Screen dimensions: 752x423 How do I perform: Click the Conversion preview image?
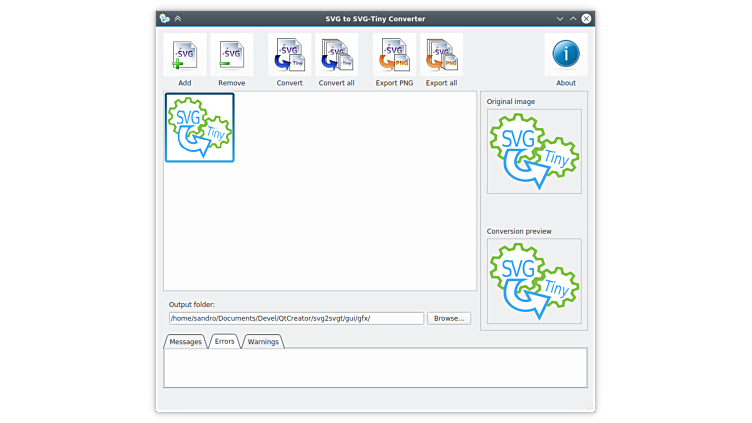[534, 281]
